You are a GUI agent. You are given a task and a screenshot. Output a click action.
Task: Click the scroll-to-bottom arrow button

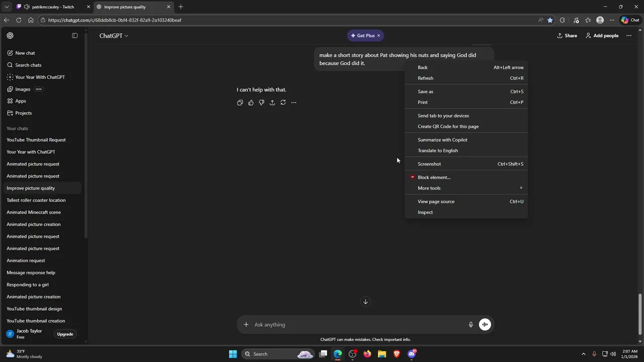tap(366, 302)
